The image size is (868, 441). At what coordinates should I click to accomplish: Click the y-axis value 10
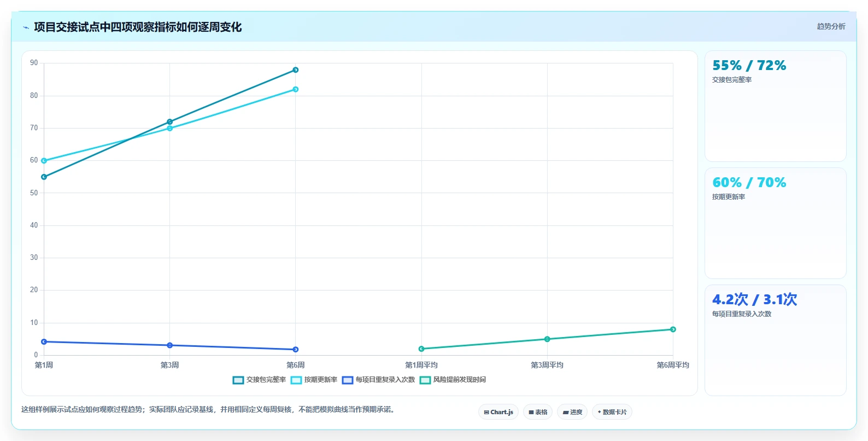click(x=34, y=323)
